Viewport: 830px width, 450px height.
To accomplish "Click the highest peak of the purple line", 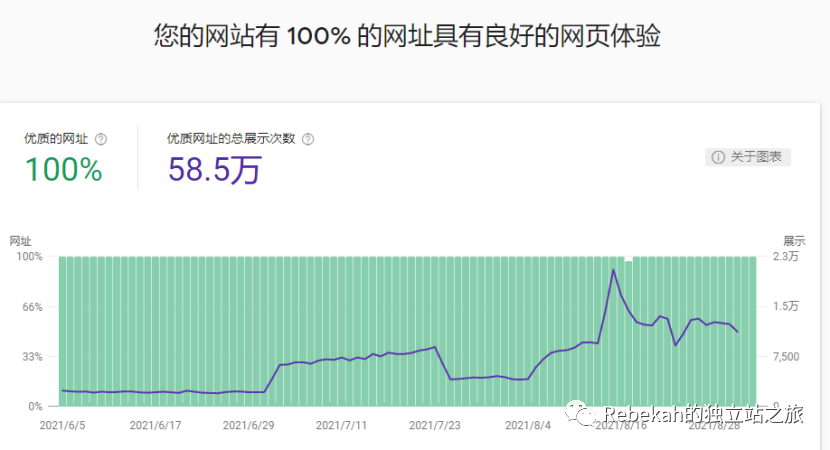I will 613,269.
